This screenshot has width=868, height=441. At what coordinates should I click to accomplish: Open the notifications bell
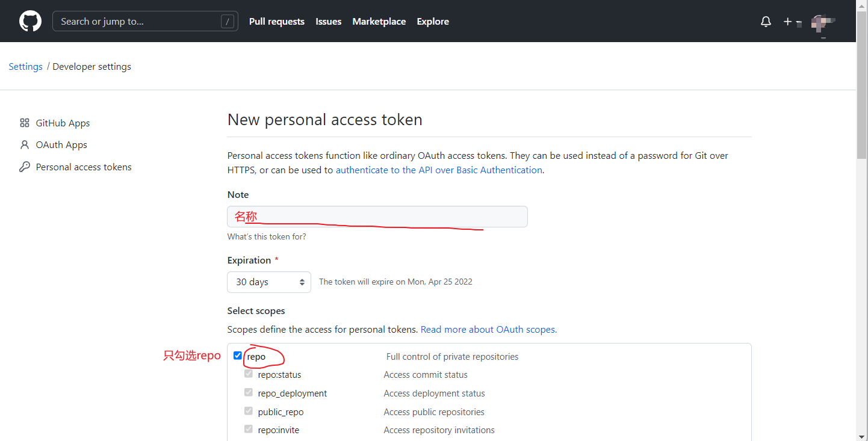coord(766,22)
